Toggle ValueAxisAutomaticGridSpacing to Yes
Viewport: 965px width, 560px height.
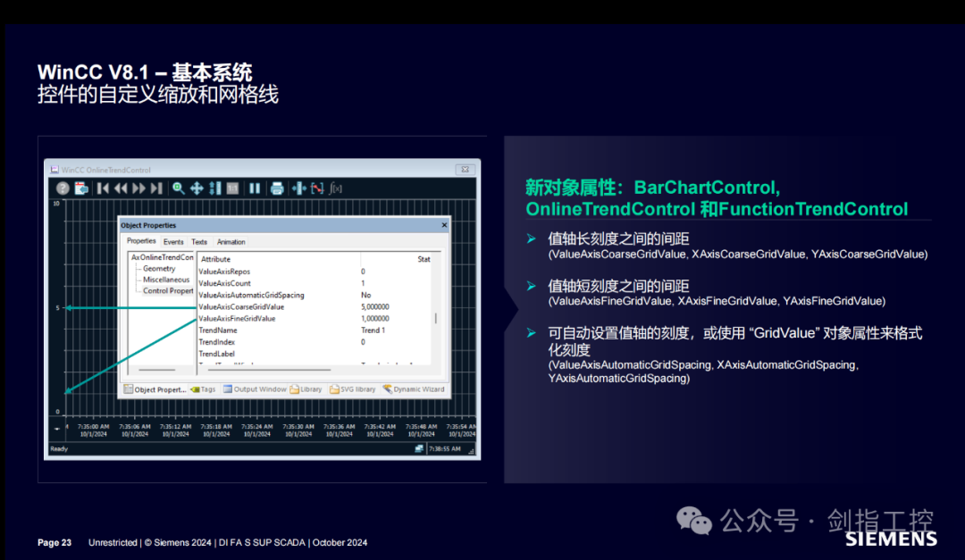point(367,295)
